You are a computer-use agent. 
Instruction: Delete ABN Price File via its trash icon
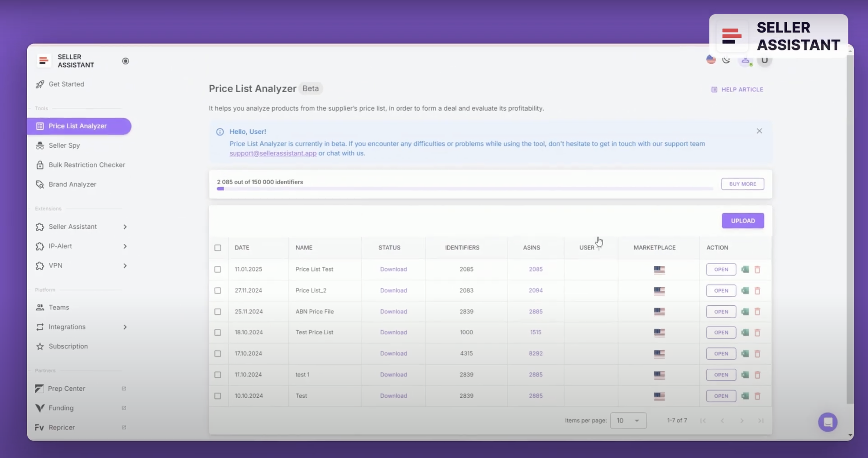[758, 311]
